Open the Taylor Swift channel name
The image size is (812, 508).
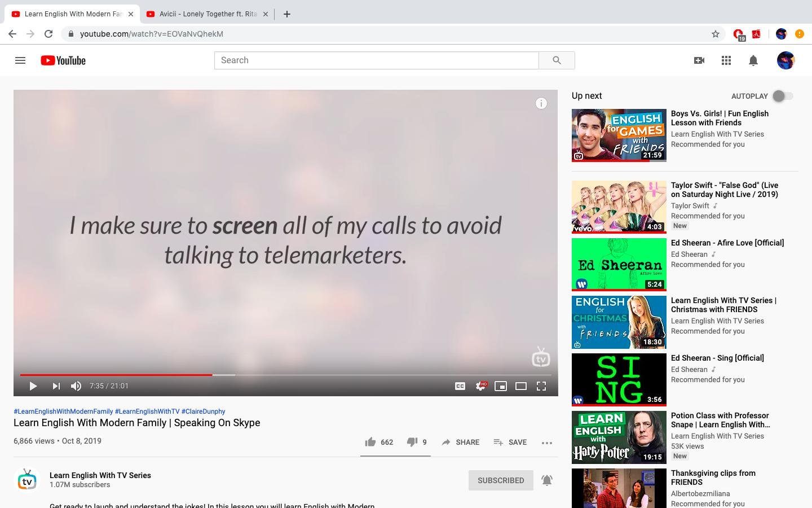pyautogui.click(x=690, y=206)
